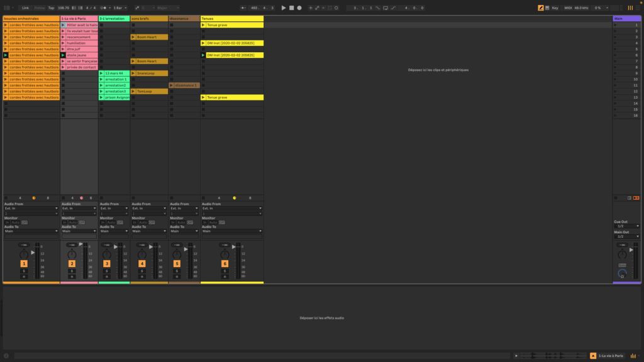Open Audio From dropdown on boucles orchestrales track
Screen dimensions: 644x362
click(x=31, y=208)
